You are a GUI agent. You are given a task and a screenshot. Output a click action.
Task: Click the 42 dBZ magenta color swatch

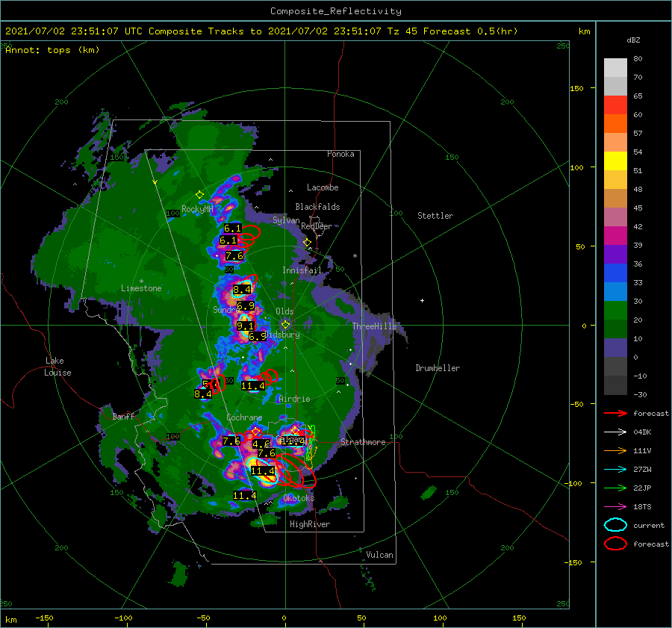pos(615,235)
